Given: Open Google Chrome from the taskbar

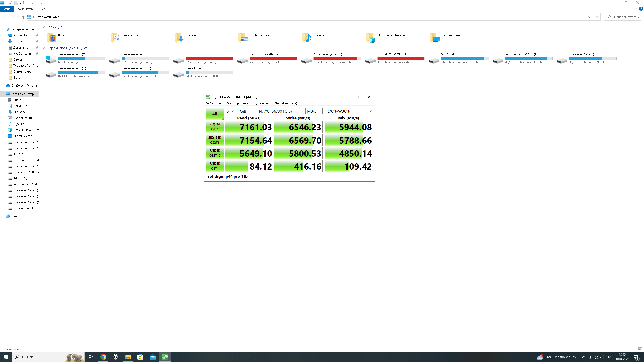Looking at the screenshot, I should click(x=103, y=357).
